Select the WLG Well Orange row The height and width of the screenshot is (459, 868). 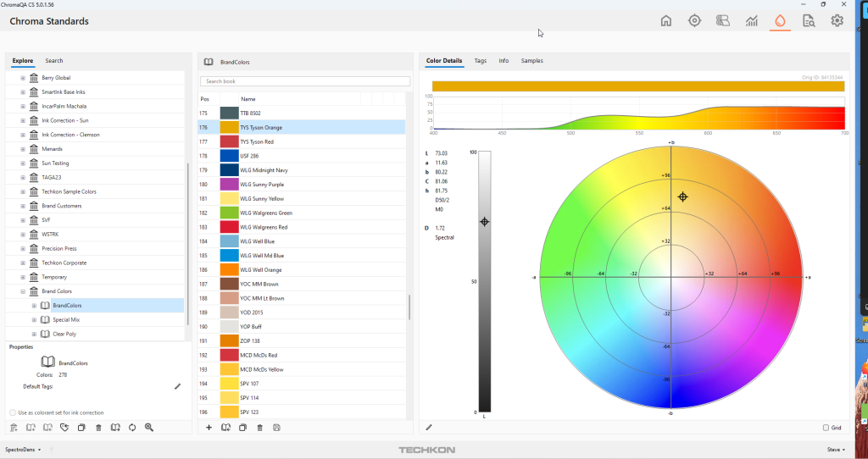coord(302,270)
